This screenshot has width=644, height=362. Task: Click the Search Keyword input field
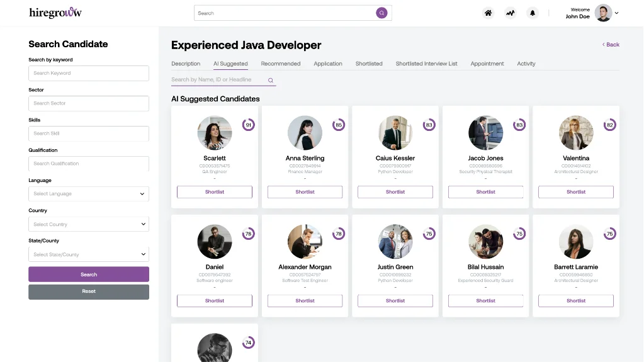tap(89, 73)
